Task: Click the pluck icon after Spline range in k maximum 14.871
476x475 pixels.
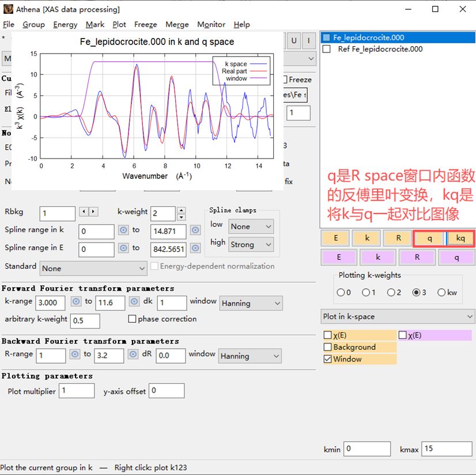Action: [195, 230]
